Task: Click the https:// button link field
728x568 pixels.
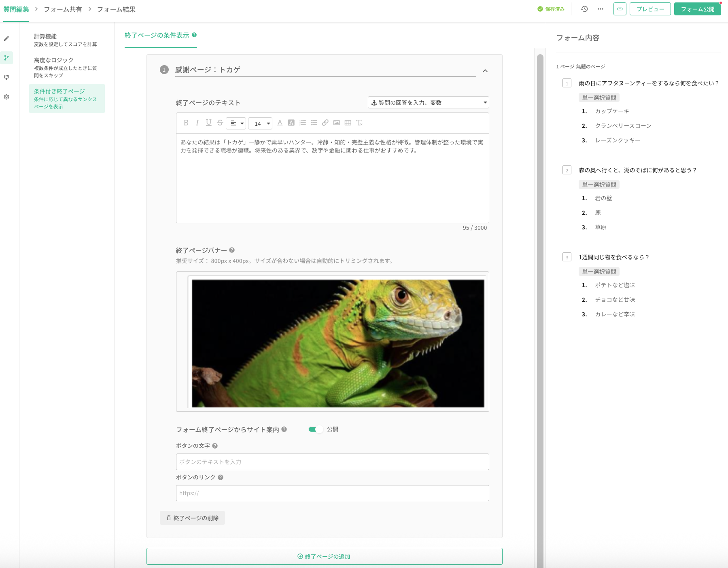Action: point(333,493)
